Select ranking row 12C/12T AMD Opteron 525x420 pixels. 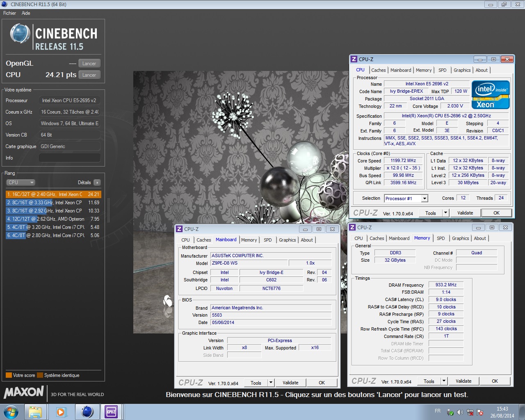tap(53, 219)
